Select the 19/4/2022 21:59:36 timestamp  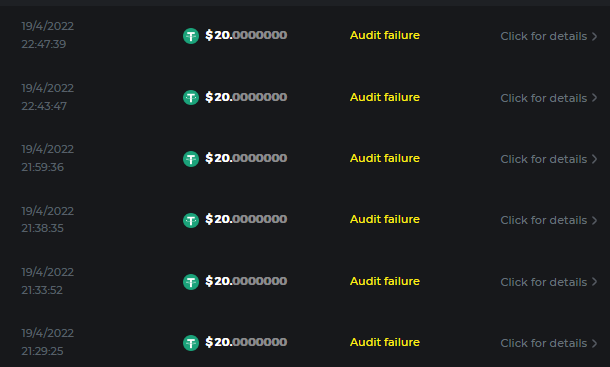[47, 158]
